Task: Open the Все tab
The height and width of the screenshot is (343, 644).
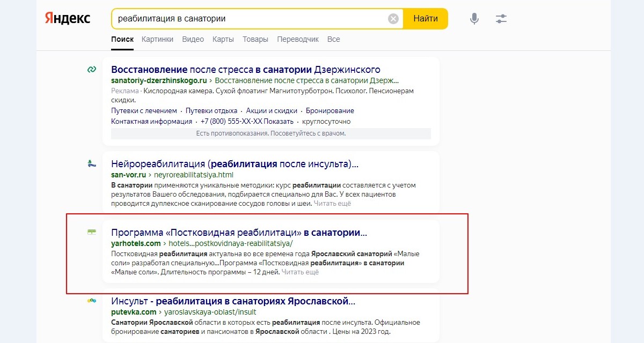Action: 334,39
